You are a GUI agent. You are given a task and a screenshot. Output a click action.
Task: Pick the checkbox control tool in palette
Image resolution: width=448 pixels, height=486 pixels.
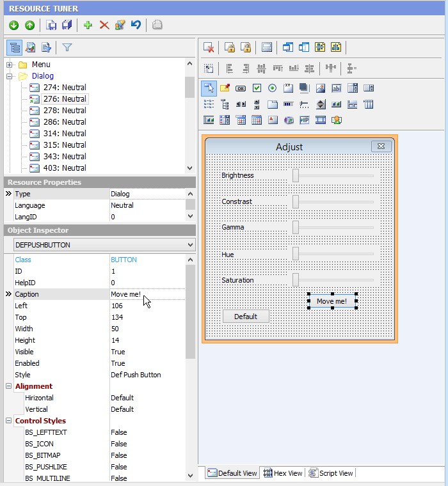tap(257, 88)
